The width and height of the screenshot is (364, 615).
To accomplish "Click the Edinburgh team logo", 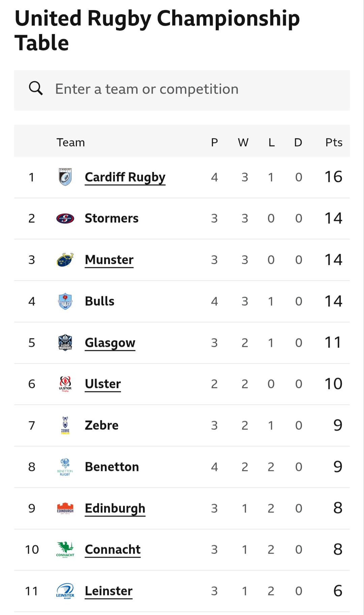I will coord(65,508).
